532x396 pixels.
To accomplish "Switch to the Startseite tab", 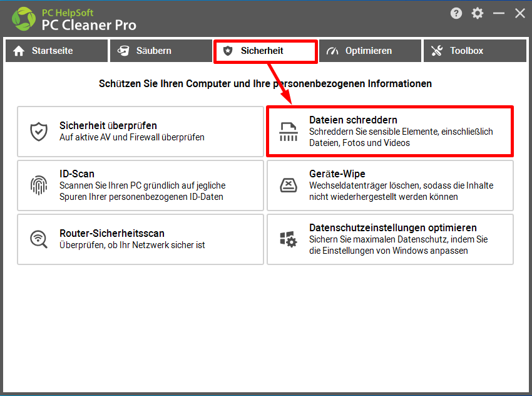I will 57,51.
